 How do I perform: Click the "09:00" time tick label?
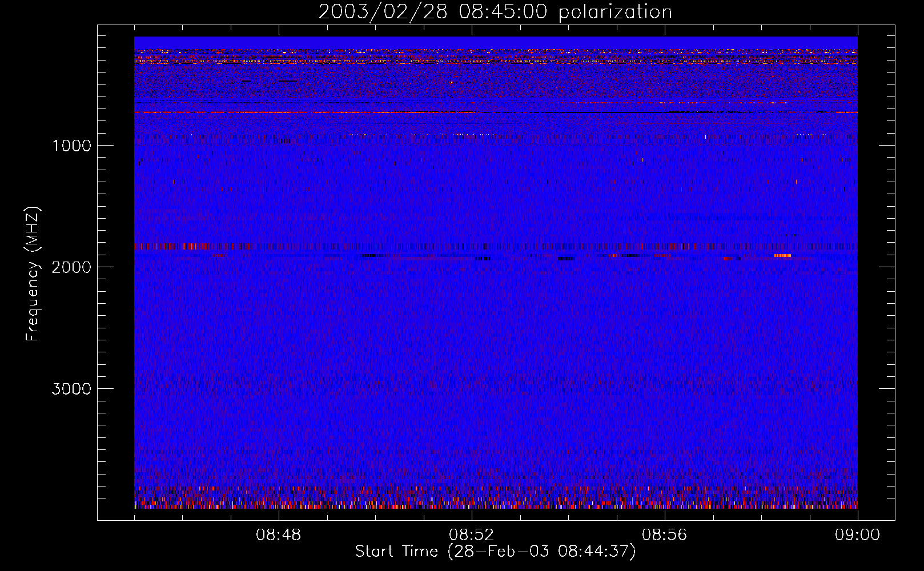(857, 535)
